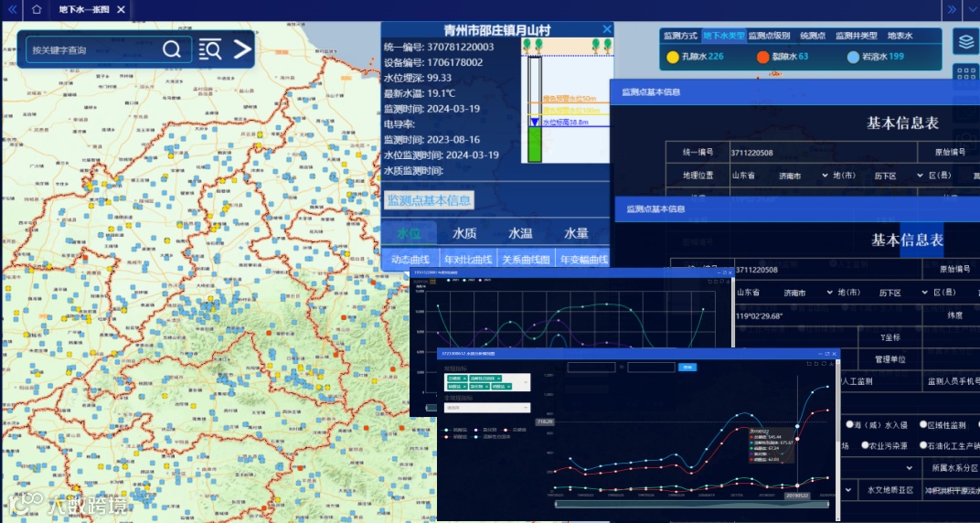Open the map layers icon on the right
The image size is (980, 523).
pos(965,41)
